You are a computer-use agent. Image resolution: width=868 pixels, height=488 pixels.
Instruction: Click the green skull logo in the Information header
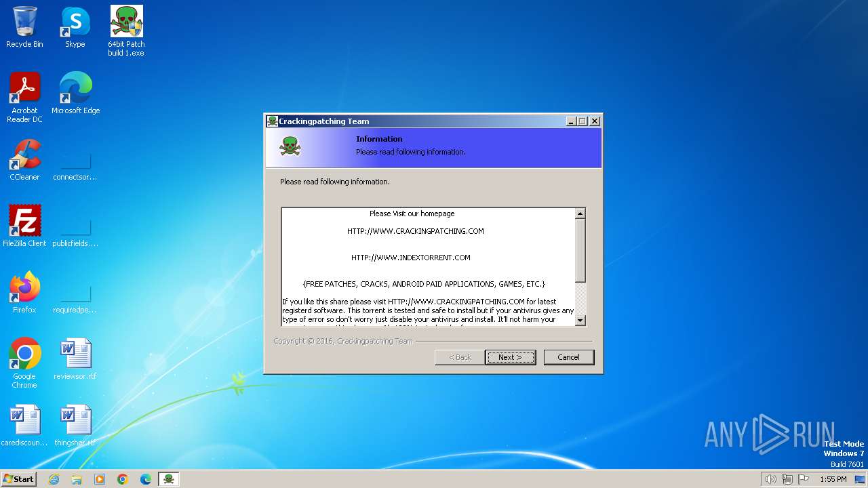click(290, 146)
